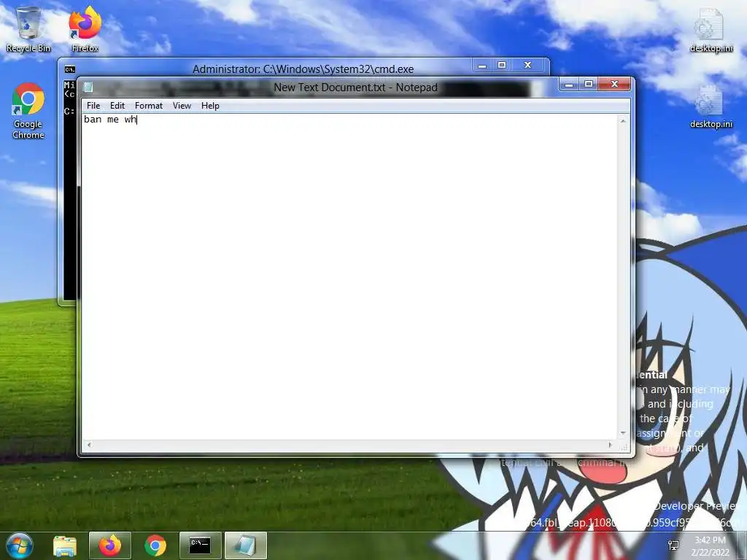The width and height of the screenshot is (747, 560).
Task: Launch Firefox from the desktop shortcut
Action: pyautogui.click(x=85, y=29)
